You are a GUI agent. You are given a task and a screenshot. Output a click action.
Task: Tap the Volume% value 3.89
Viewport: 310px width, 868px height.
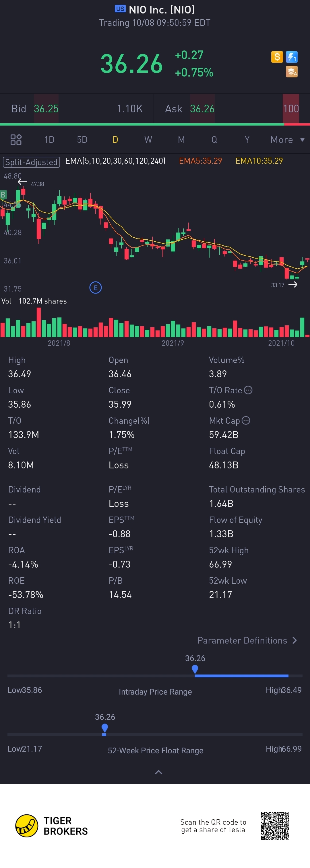tap(218, 374)
